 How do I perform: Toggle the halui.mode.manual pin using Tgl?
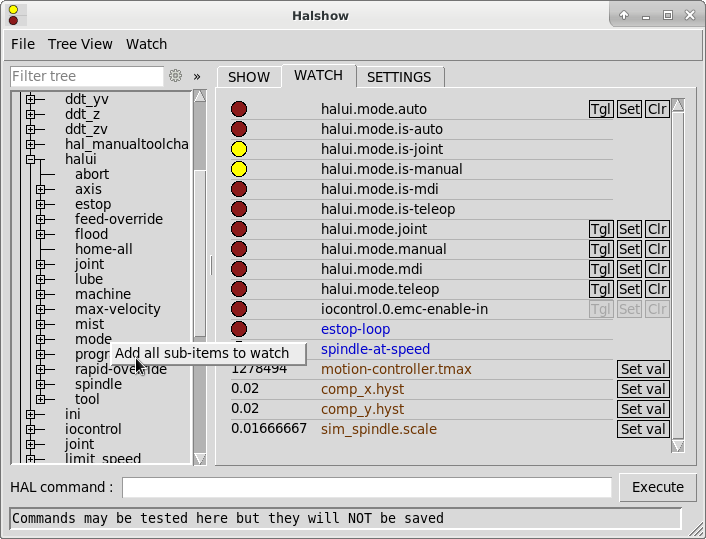[x=601, y=249]
